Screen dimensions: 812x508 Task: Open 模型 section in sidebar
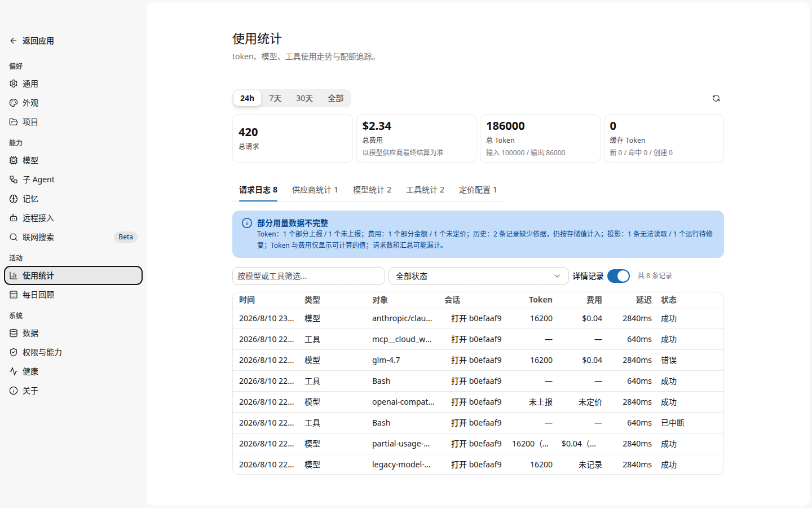[73, 160]
